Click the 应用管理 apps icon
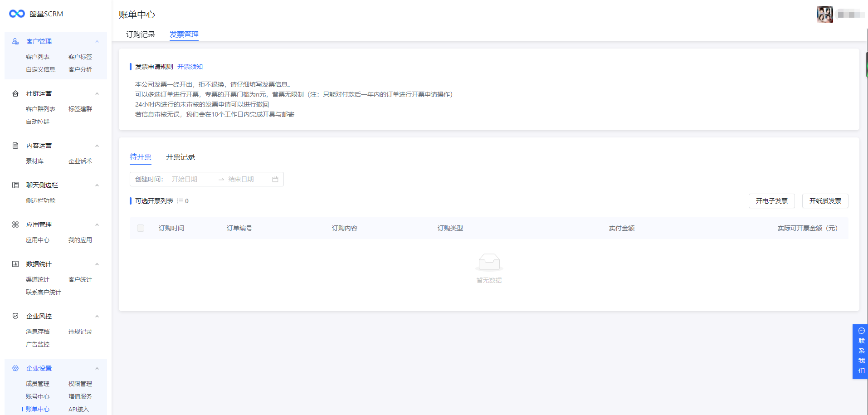 (x=15, y=225)
